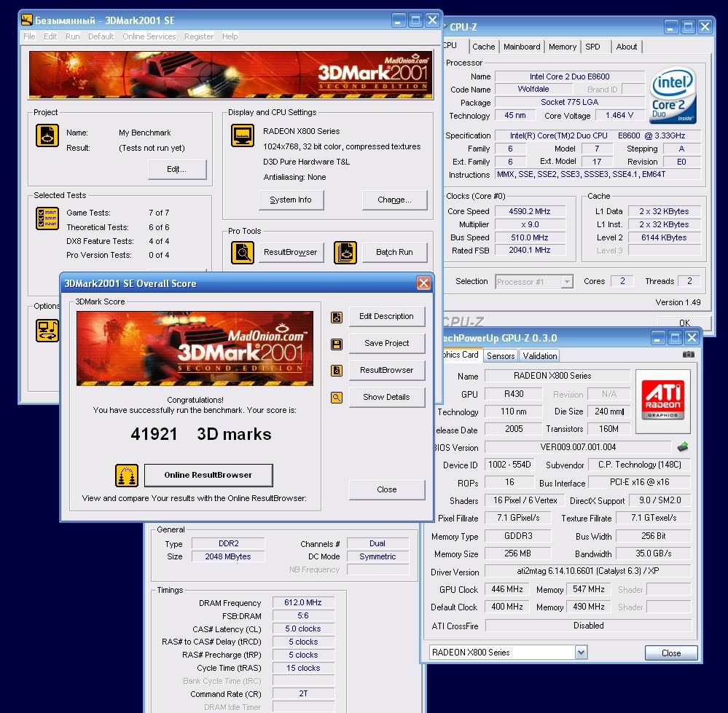Screen dimensions: 728x713
Task: Click Close button in the score dialog
Action: pos(387,490)
